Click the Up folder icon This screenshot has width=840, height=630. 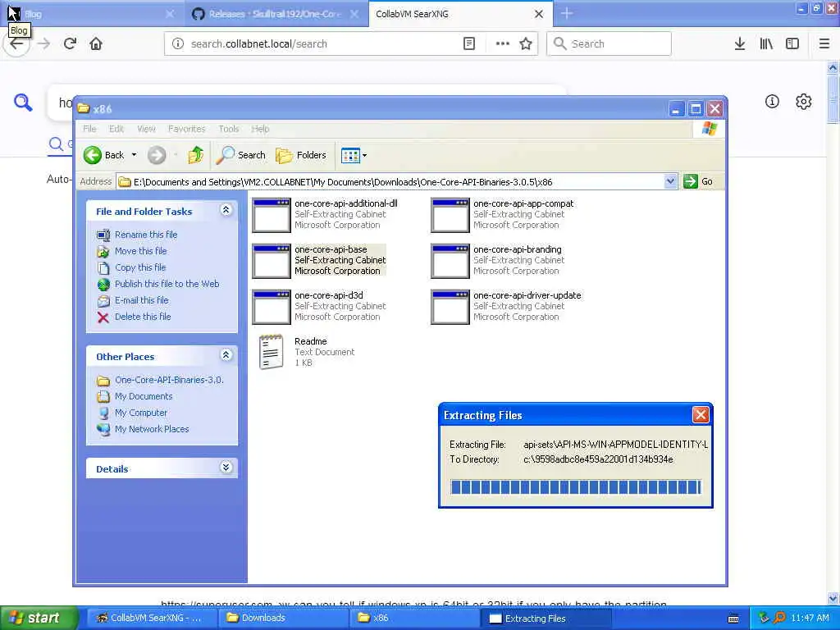(195, 155)
